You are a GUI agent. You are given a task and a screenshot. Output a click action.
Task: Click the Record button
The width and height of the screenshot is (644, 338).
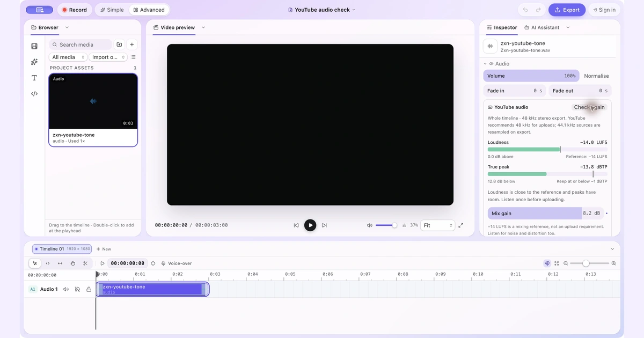[x=75, y=10]
